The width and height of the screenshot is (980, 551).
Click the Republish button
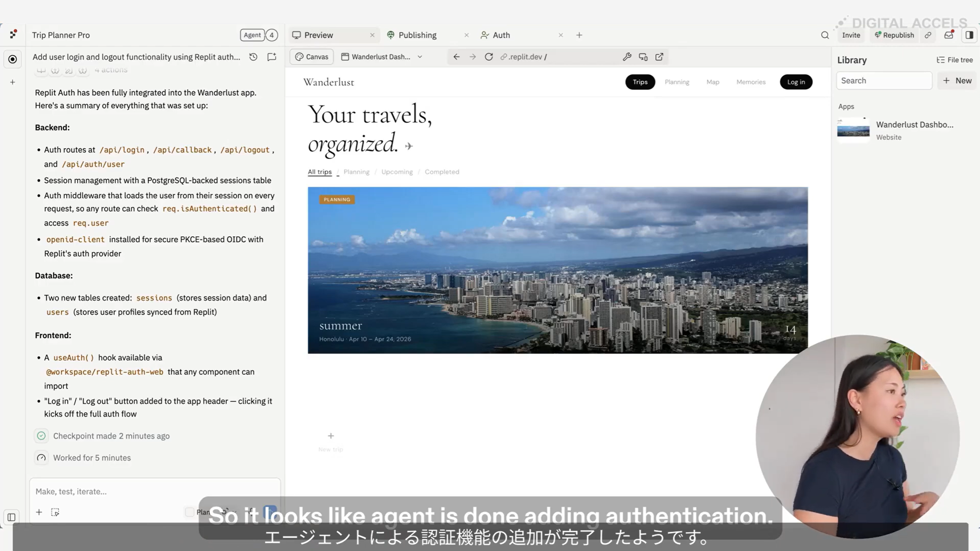[x=894, y=35]
